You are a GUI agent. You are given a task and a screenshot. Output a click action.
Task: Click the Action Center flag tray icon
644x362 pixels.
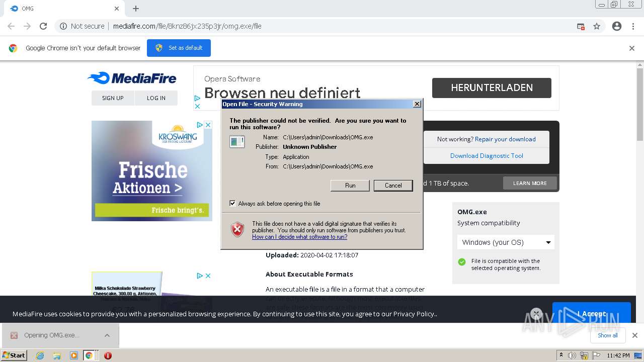[596, 355]
